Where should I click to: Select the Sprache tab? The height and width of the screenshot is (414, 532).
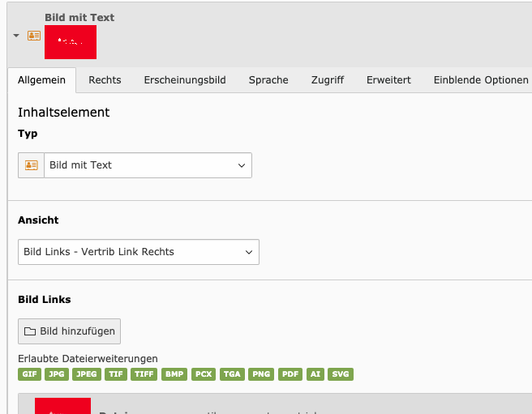268,80
